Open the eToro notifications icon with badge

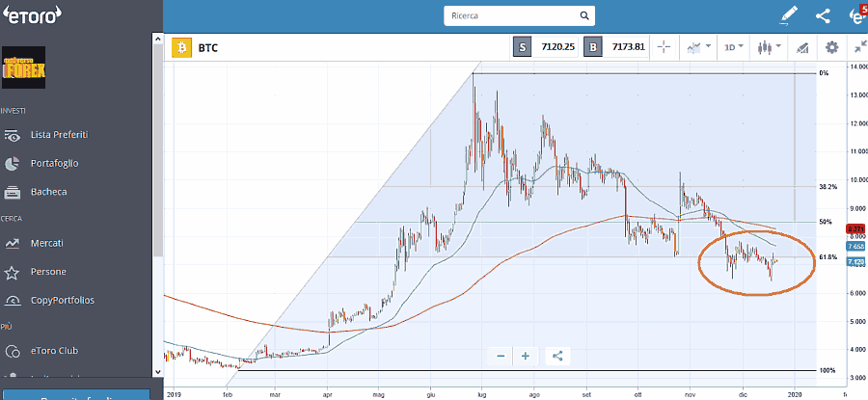coord(855,15)
